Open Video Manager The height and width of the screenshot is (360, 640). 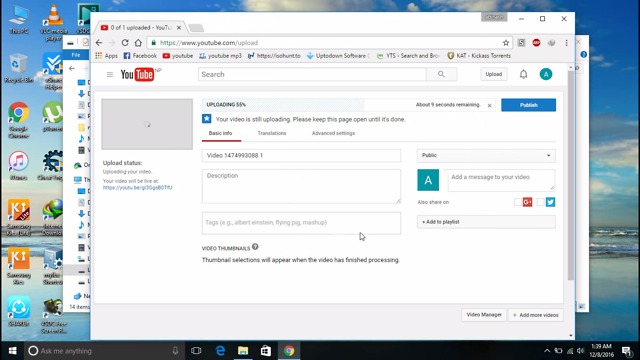click(x=484, y=315)
